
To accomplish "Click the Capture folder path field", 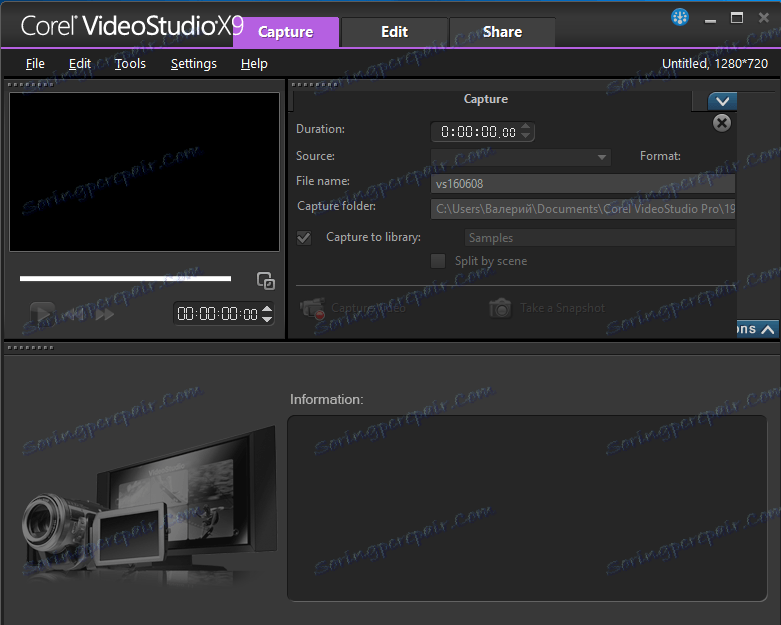I will pyautogui.click(x=583, y=209).
